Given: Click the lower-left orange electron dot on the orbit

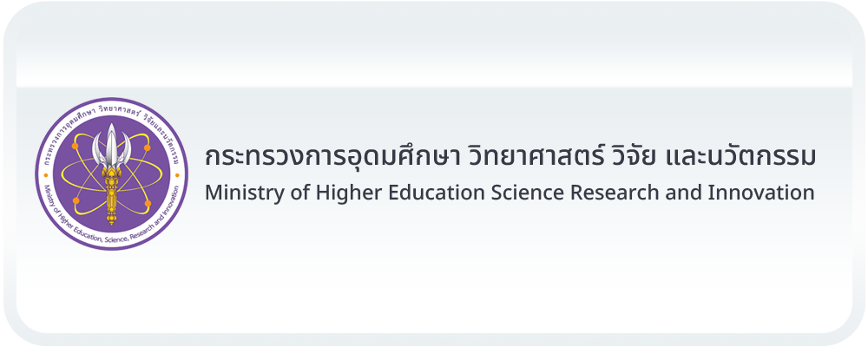Looking at the screenshot, I should (76, 201).
